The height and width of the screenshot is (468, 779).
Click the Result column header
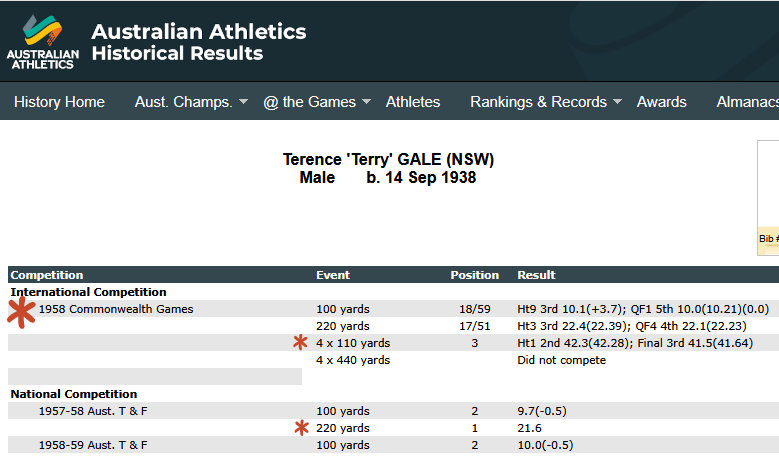536,275
